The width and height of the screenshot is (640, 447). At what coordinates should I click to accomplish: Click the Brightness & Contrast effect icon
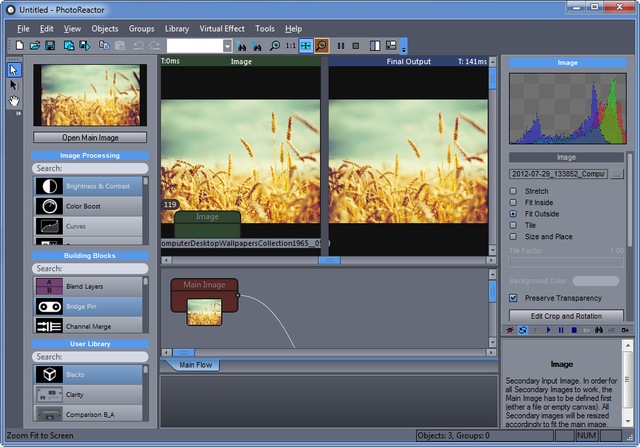click(x=48, y=185)
